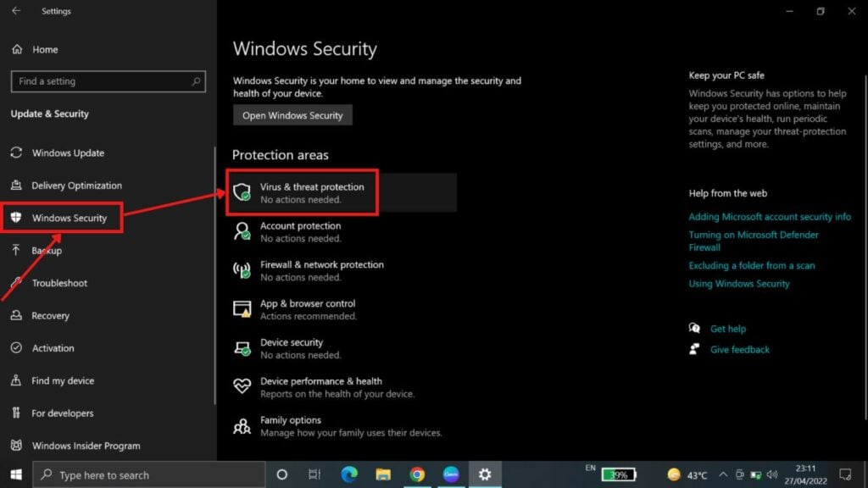
Task: Click the Delivery Optimization icon
Action: (x=16, y=185)
